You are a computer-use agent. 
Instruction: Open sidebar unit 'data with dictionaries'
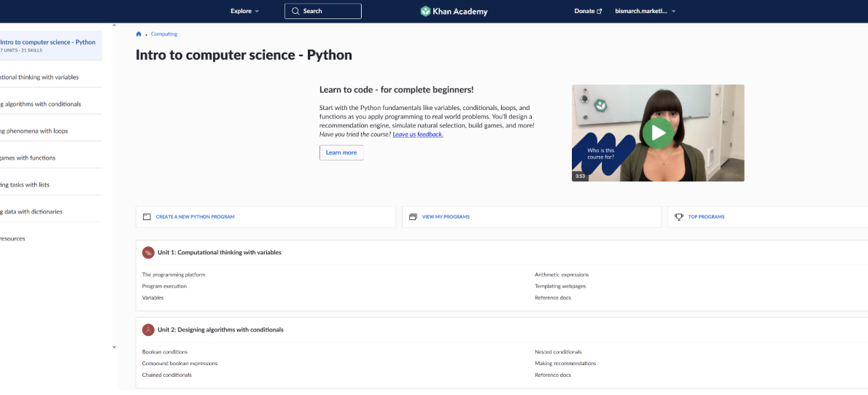32,212
